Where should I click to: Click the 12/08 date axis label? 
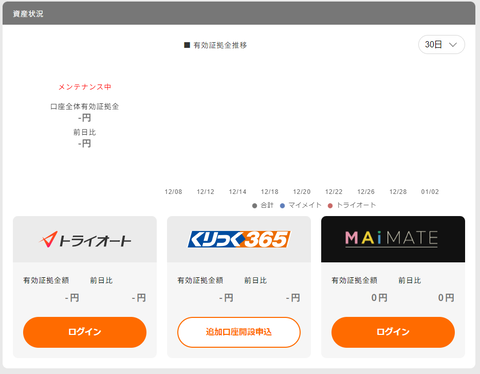point(173,192)
